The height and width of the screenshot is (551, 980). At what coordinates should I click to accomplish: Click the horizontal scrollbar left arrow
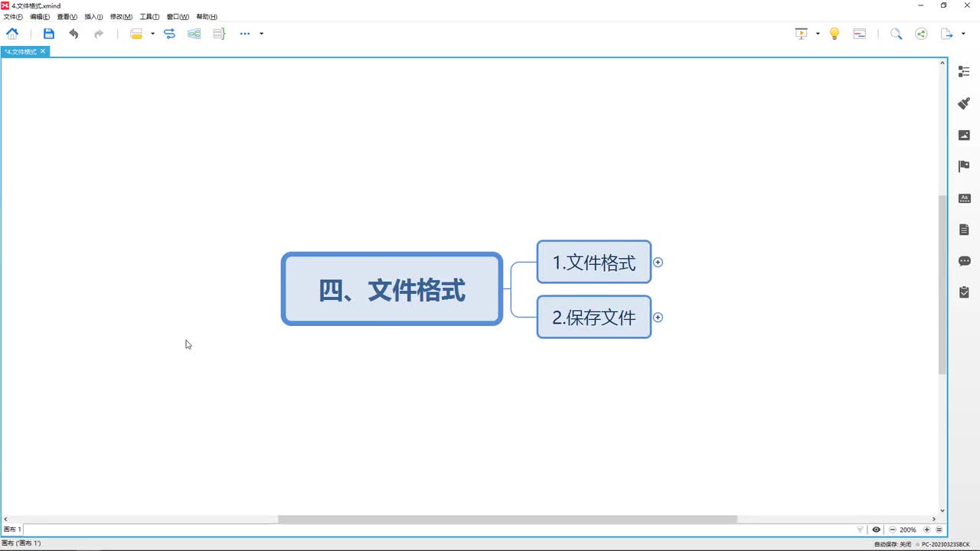tap(6, 519)
